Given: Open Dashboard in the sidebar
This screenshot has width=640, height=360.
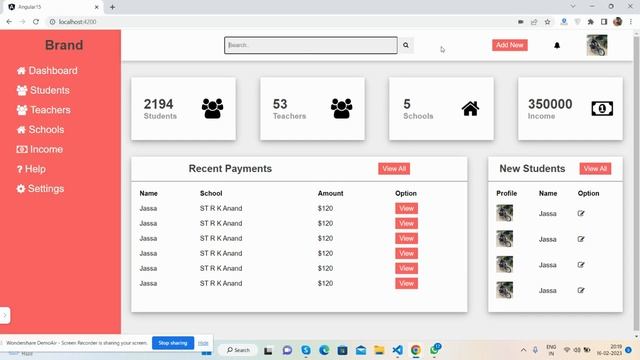Looking at the screenshot, I should (47, 71).
